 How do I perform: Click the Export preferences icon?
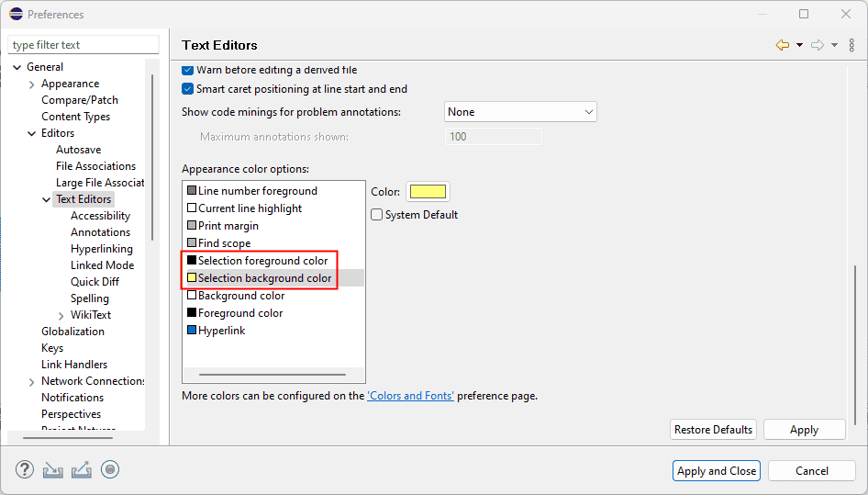pos(82,470)
